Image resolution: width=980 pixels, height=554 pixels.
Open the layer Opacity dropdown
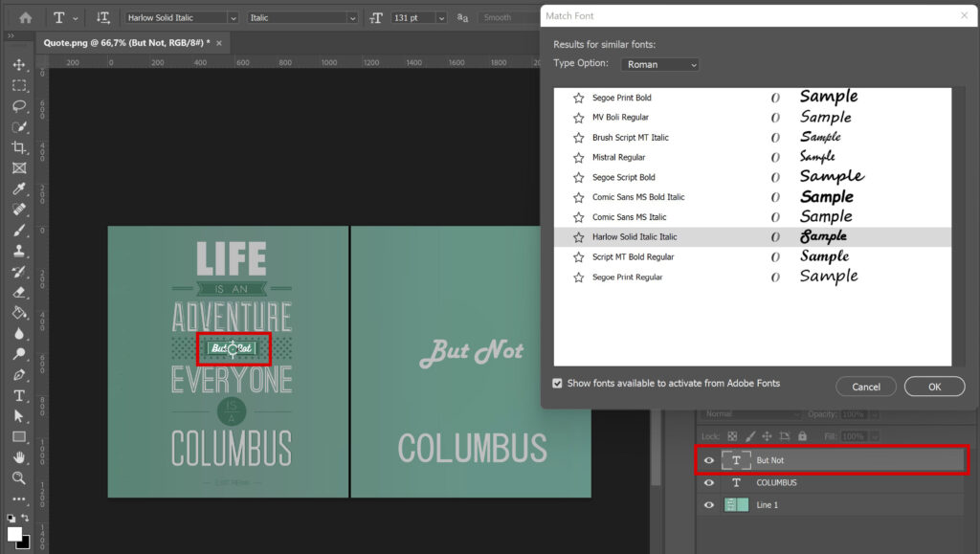[875, 414]
